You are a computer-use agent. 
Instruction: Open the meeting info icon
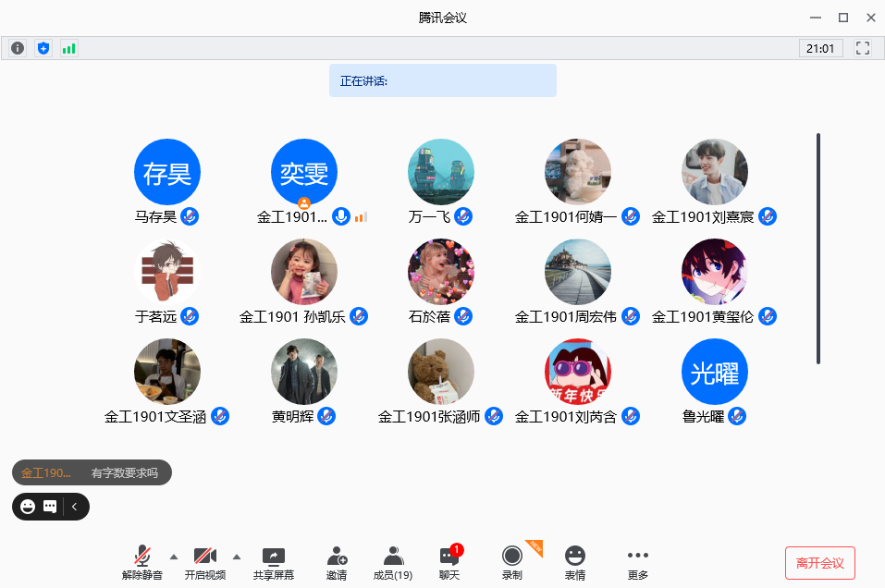pos(18,48)
